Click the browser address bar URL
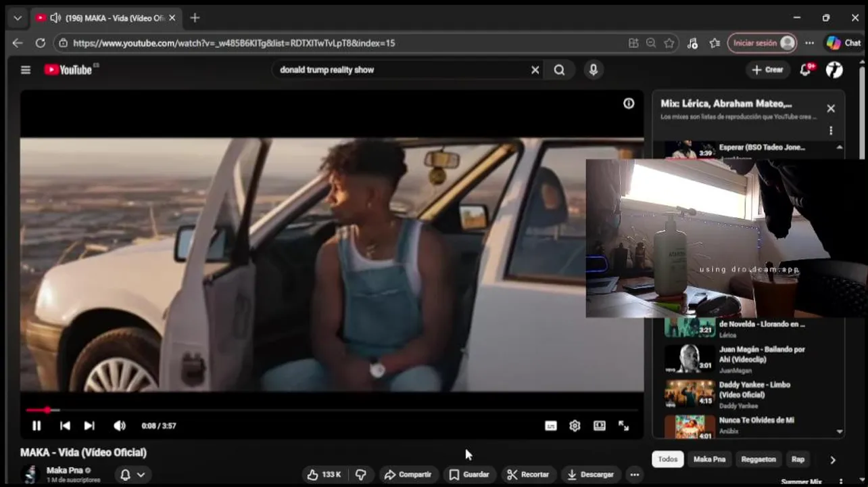Viewport: 868px width, 487px height. click(234, 43)
